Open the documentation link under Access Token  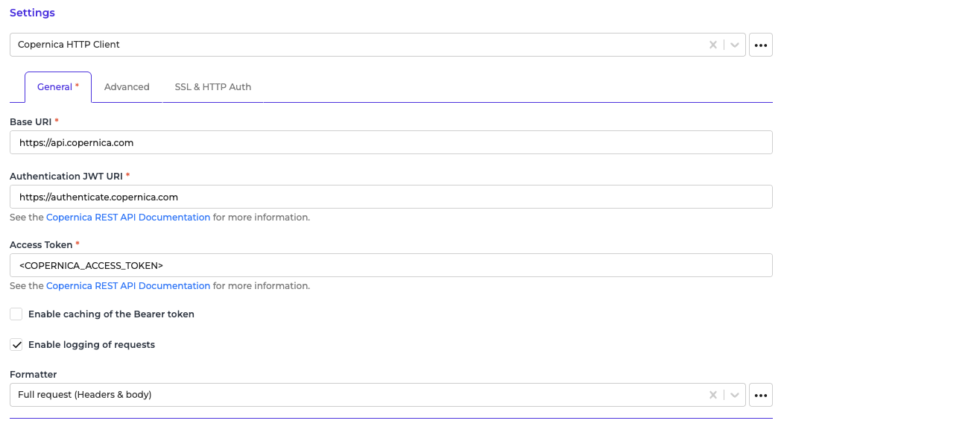[x=128, y=286]
